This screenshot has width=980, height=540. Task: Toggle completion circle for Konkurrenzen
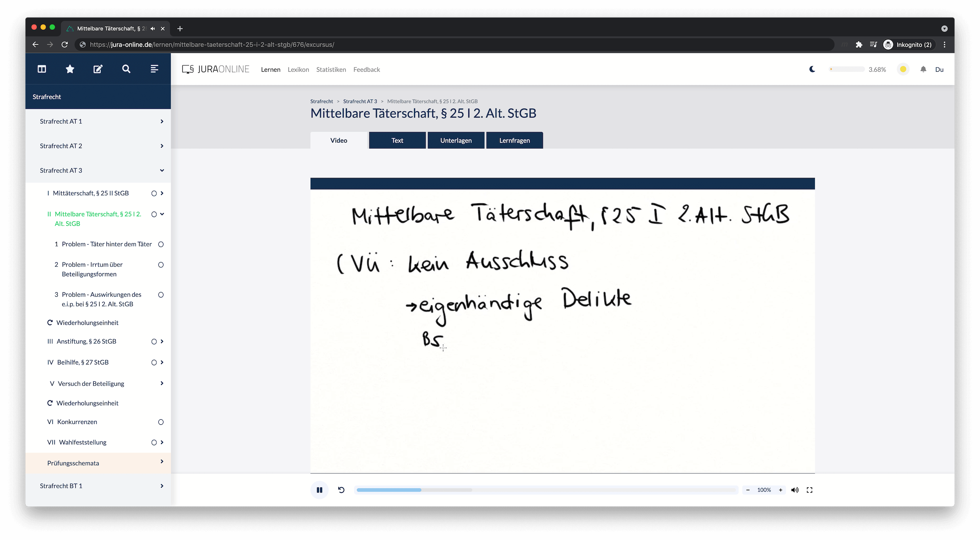[161, 422]
